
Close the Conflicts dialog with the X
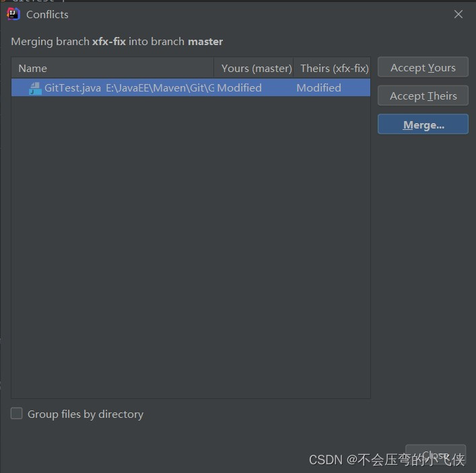pyautogui.click(x=458, y=14)
